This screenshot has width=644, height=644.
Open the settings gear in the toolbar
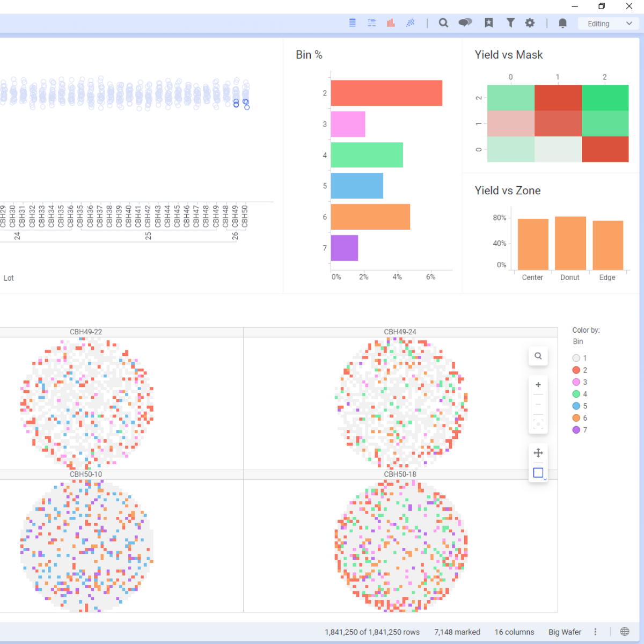point(530,23)
